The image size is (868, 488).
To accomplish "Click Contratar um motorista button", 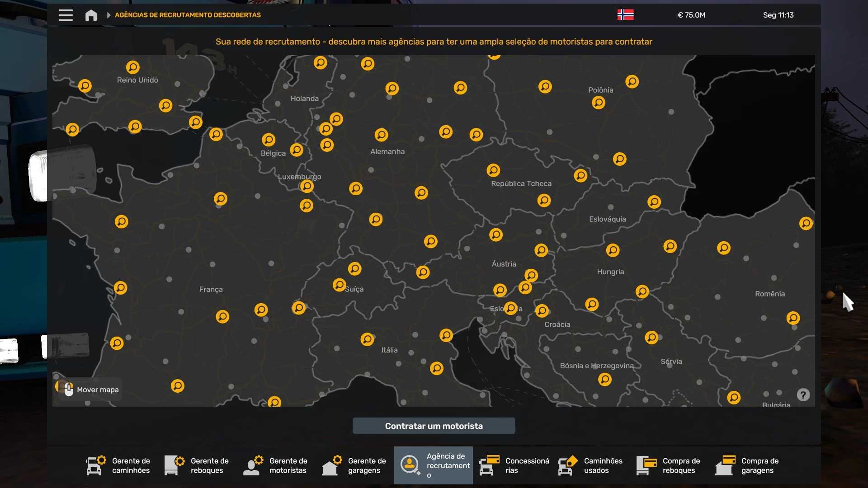I will coord(434,426).
